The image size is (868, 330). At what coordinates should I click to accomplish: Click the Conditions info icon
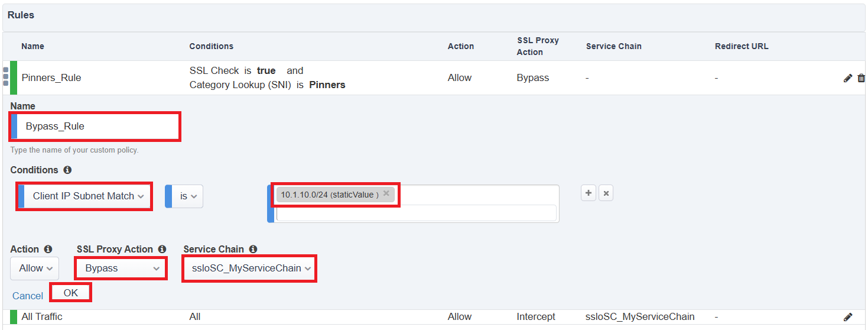coord(67,170)
